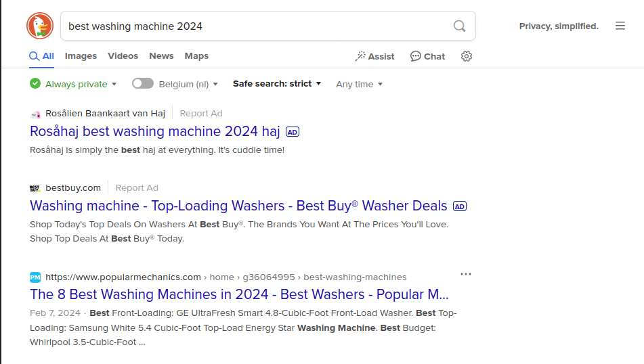644x364 pixels.
Task: Click the bestbuy.com domain text
Action: (73, 187)
